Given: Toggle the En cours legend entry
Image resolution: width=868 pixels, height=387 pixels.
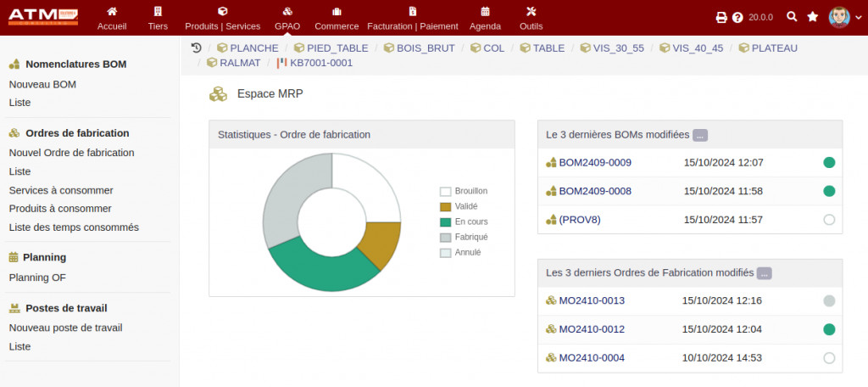Looking at the screenshot, I should (x=471, y=222).
